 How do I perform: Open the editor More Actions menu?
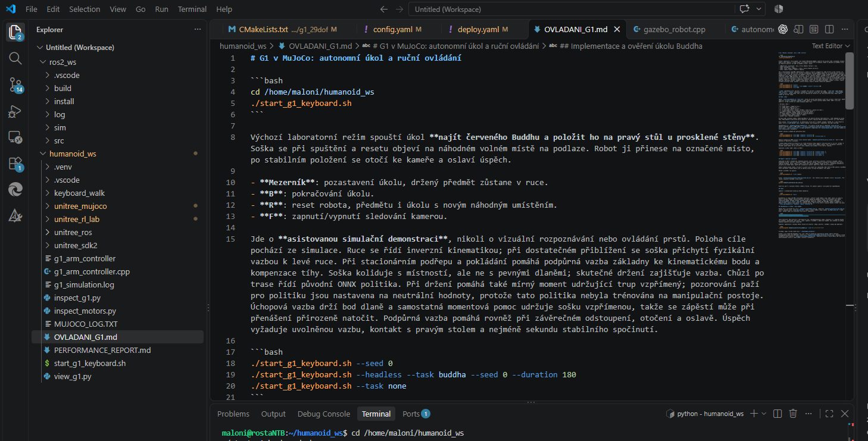click(x=844, y=29)
